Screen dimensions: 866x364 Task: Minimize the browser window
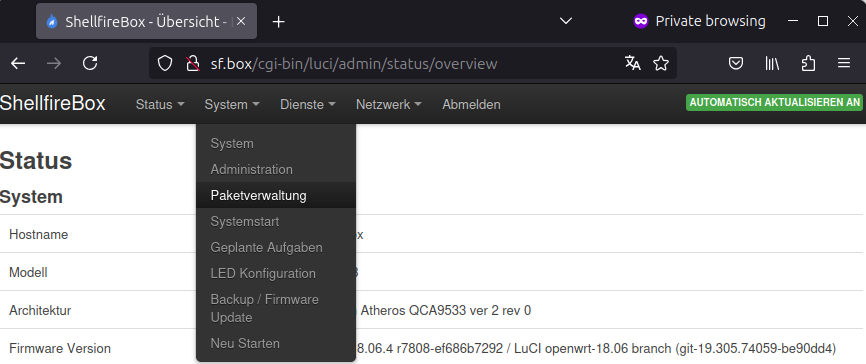coord(793,21)
